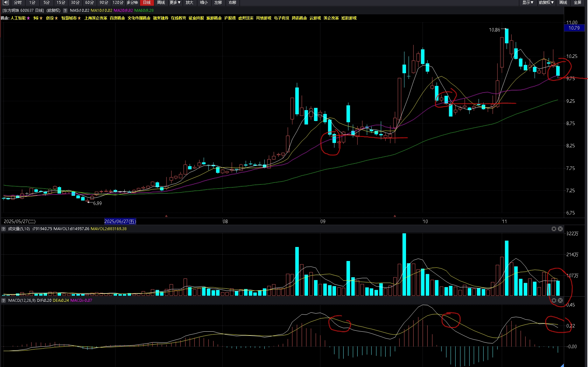Click the highlighted date 2025/06/27(五)

(120, 222)
